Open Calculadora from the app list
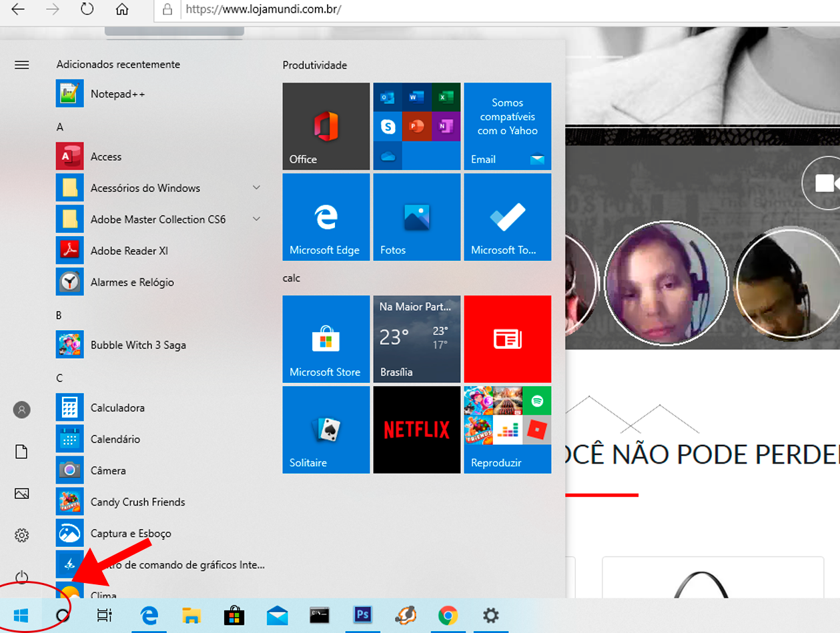The height and width of the screenshot is (633, 840). tap(117, 408)
